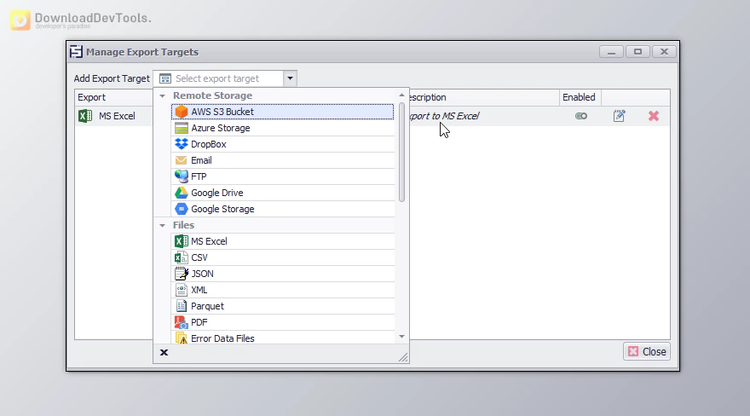Click the Excel icon in Export column
This screenshot has width=750, height=416.
coord(85,116)
